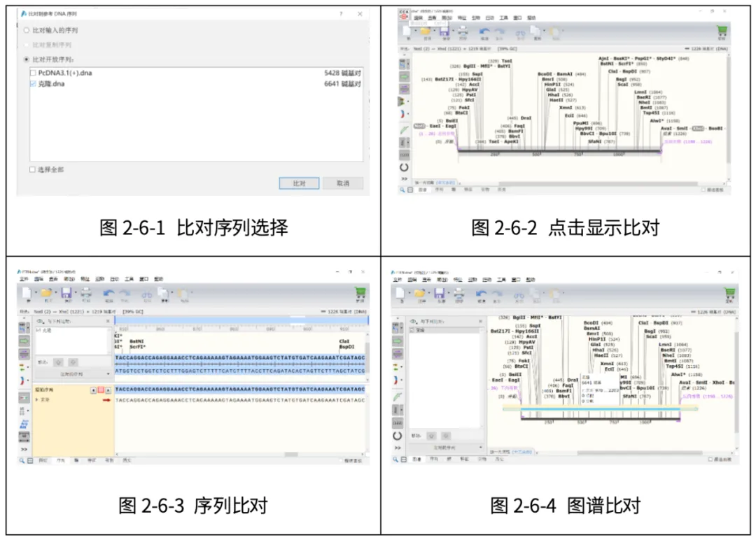Click the red color square in figure 2-6-3
The image size is (756, 542).
coord(100,390)
